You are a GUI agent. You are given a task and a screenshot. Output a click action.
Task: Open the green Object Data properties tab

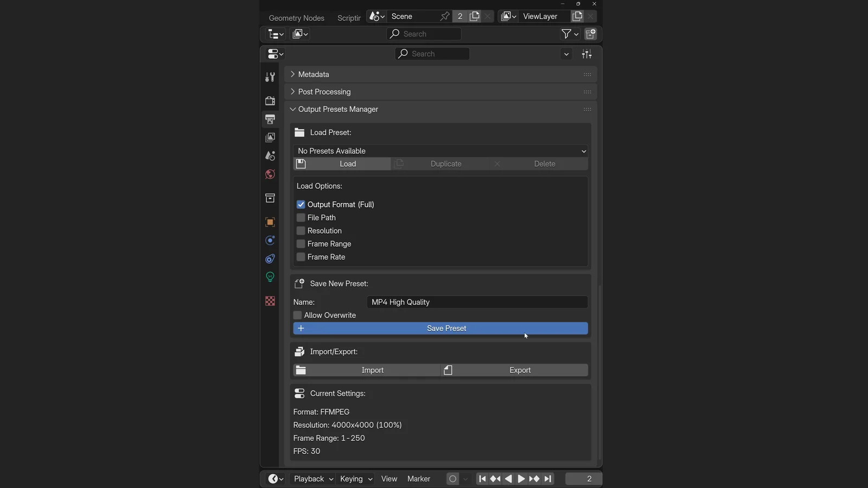[270, 277]
